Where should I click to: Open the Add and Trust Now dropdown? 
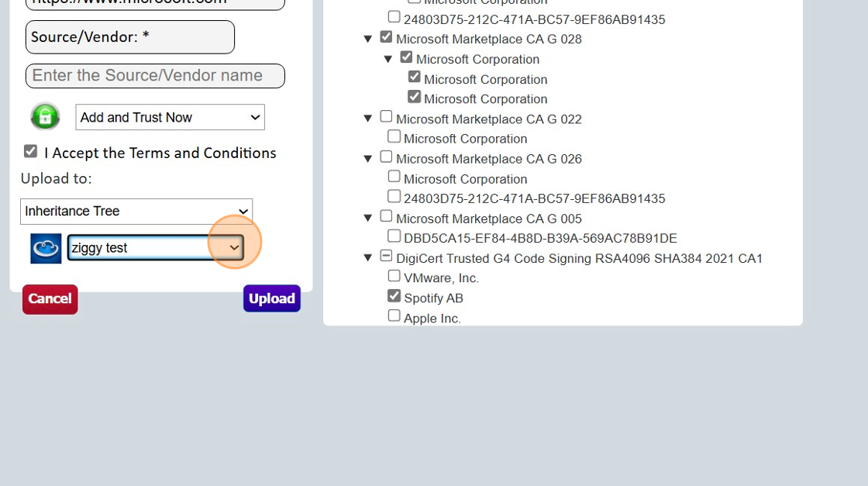[x=169, y=116]
